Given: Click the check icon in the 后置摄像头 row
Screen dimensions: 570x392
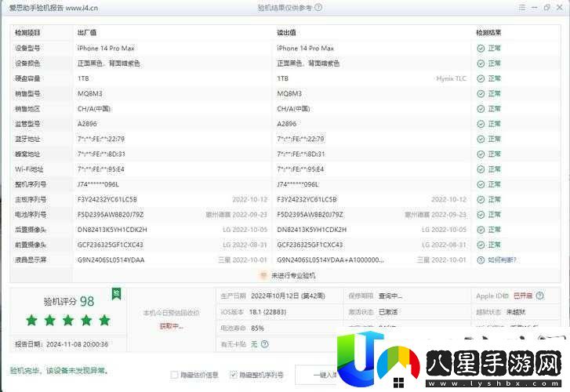Looking at the screenshot, I should [x=481, y=230].
